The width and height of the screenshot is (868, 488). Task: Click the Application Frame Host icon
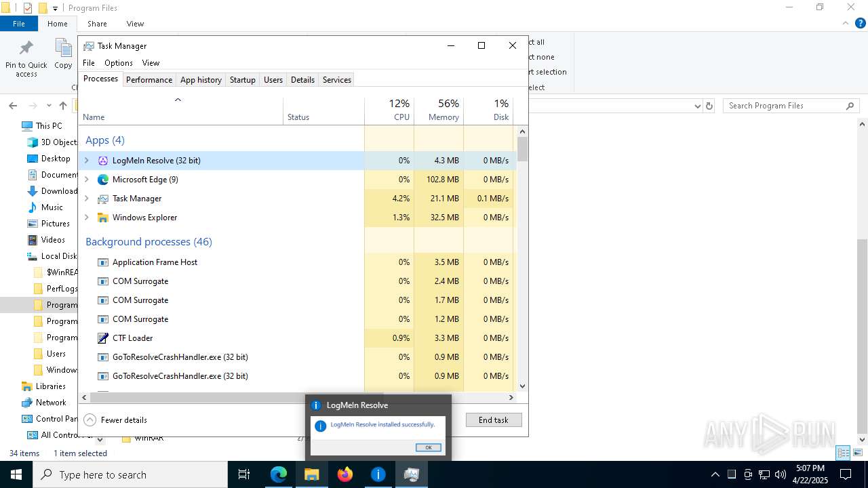103,262
